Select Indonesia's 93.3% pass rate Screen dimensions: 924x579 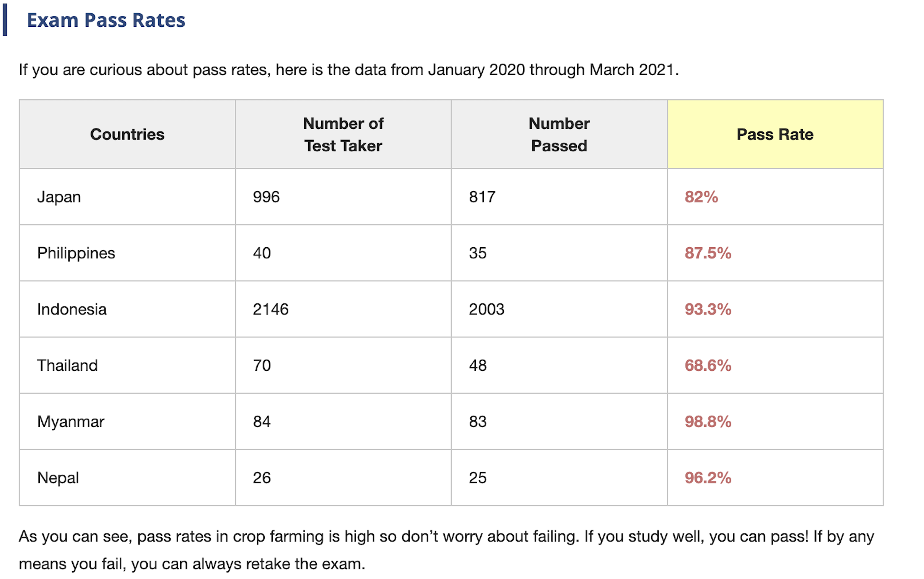(708, 309)
